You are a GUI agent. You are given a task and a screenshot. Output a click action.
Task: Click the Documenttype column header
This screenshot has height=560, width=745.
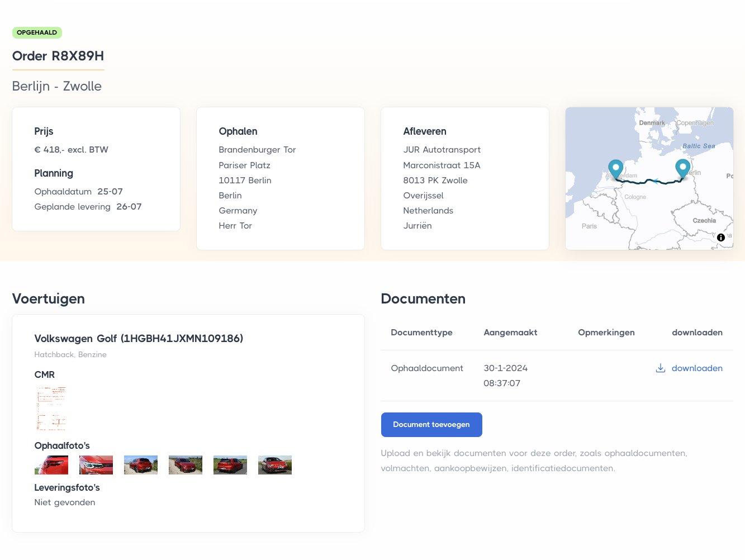(421, 333)
